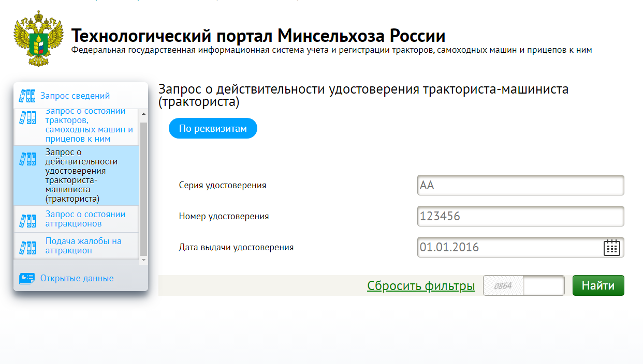The width and height of the screenshot is (643, 364).
Task: Expand the Открытые данные section
Action: (x=77, y=279)
